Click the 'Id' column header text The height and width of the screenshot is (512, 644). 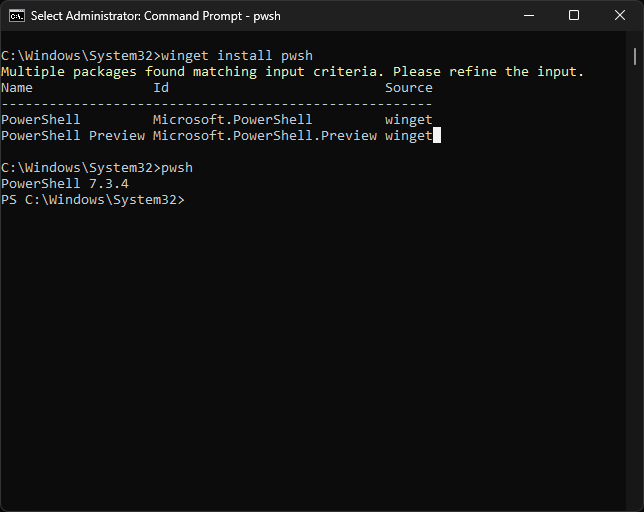[161, 88]
